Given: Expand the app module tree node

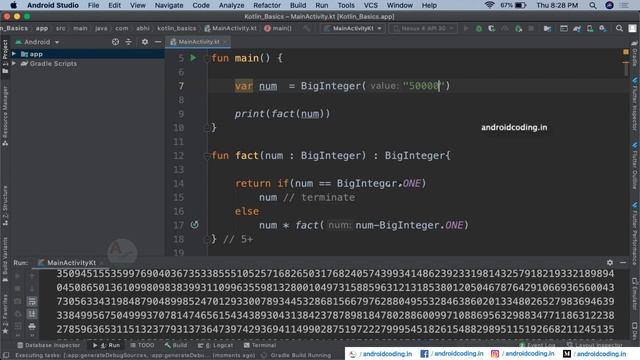Looking at the screenshot, I should pyautogui.click(x=14, y=54).
